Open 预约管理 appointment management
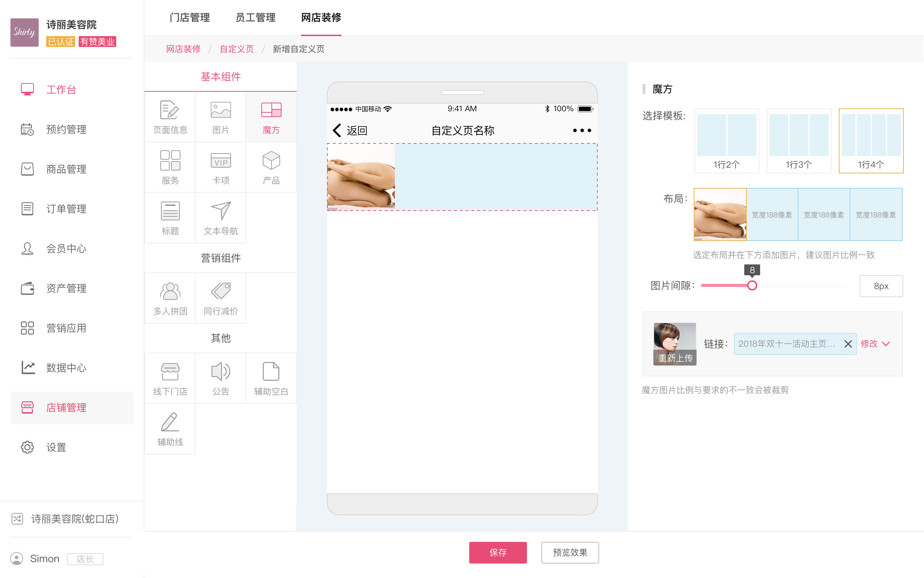The width and height of the screenshot is (924, 578). click(72, 129)
